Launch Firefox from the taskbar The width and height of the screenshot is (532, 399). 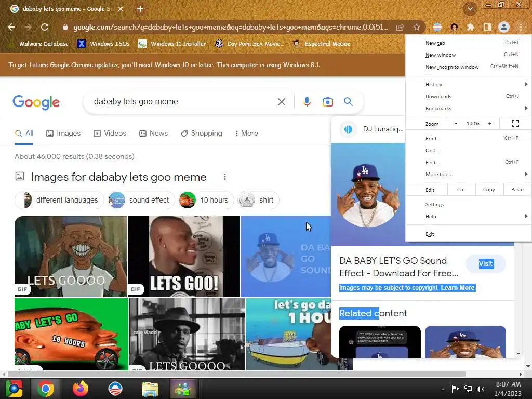coord(81,389)
